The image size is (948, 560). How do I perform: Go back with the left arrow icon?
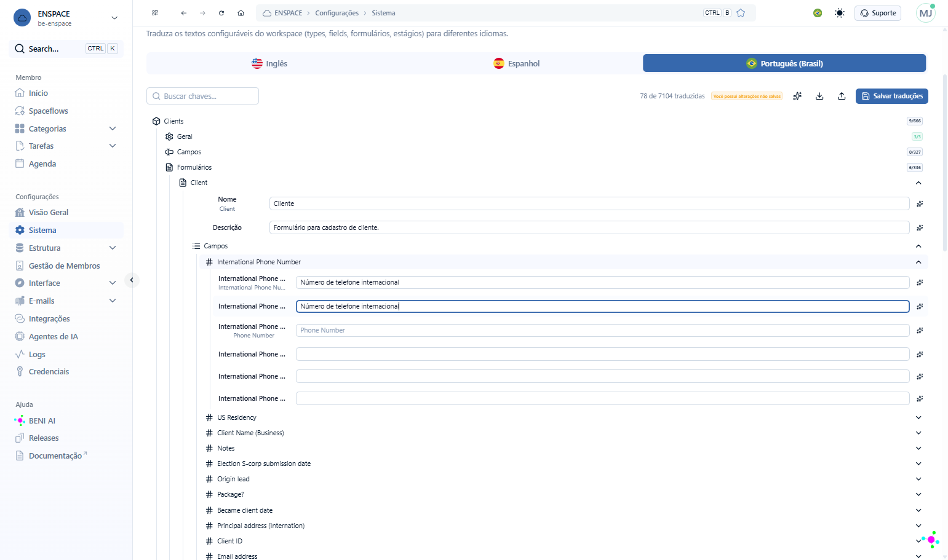pyautogui.click(x=183, y=13)
